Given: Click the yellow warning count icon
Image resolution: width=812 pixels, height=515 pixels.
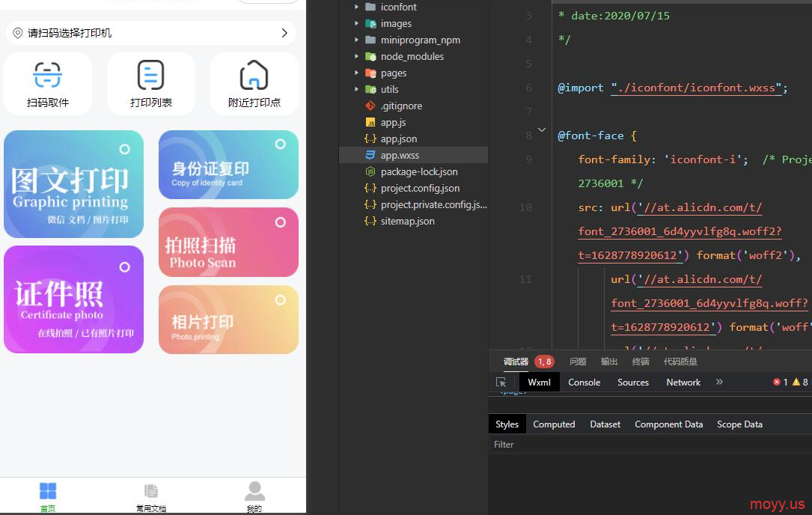Looking at the screenshot, I should tap(796, 383).
